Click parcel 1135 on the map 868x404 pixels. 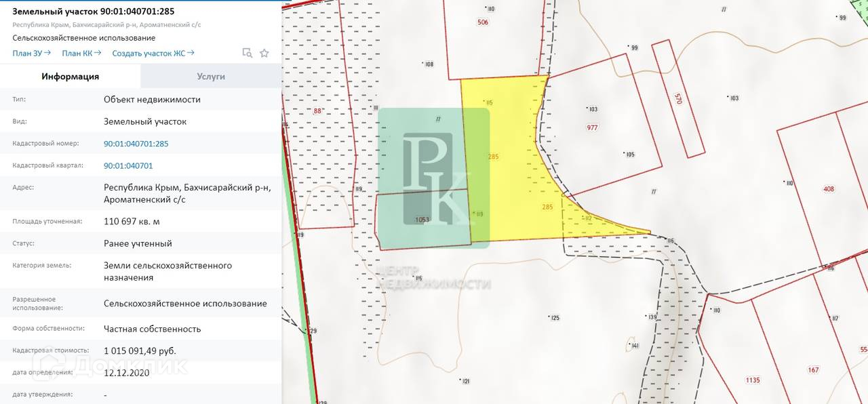[753, 379]
